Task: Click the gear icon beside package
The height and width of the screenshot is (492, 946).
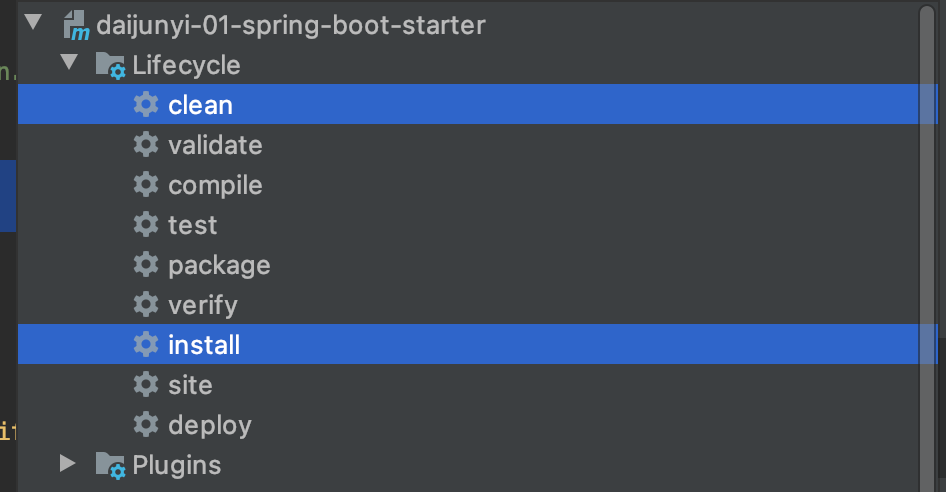Action: tap(146, 264)
